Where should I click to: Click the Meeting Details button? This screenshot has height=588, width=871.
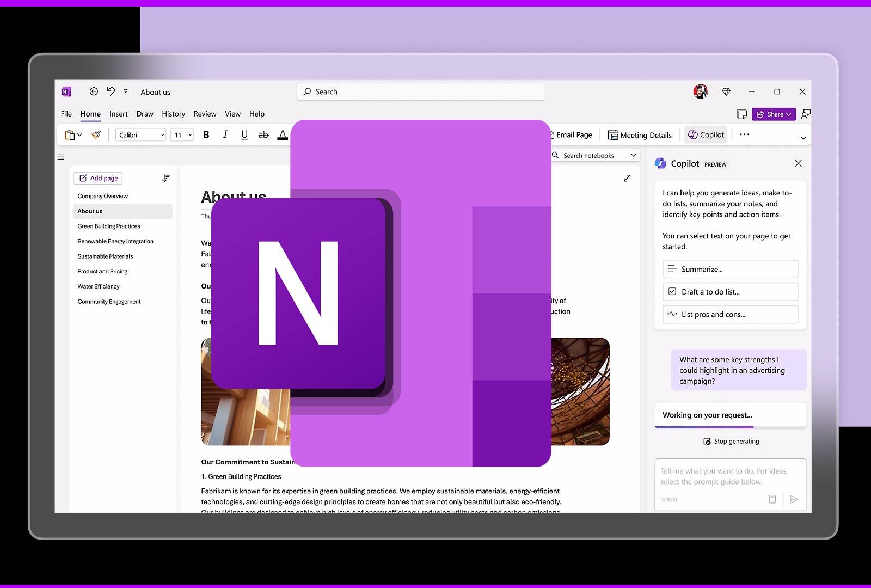[x=640, y=135]
